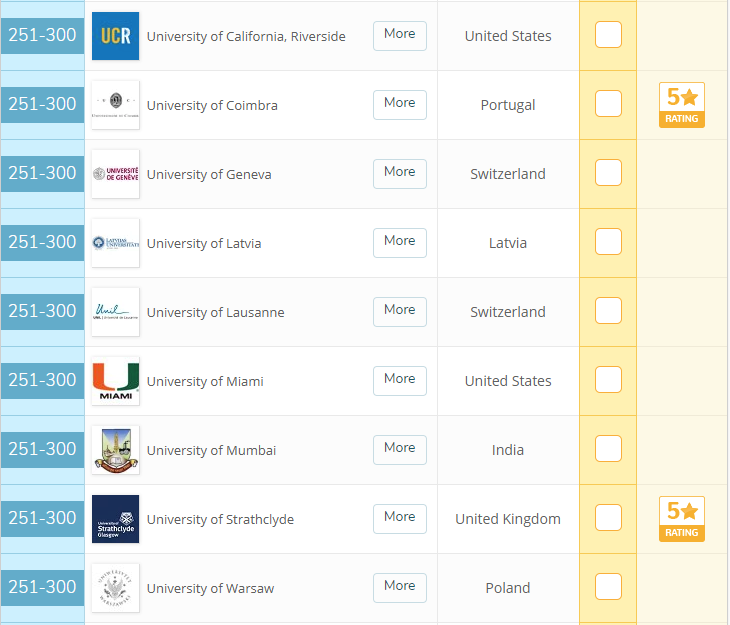Open the More button for University of Warsaw
This screenshot has width=730, height=625.
(x=400, y=587)
